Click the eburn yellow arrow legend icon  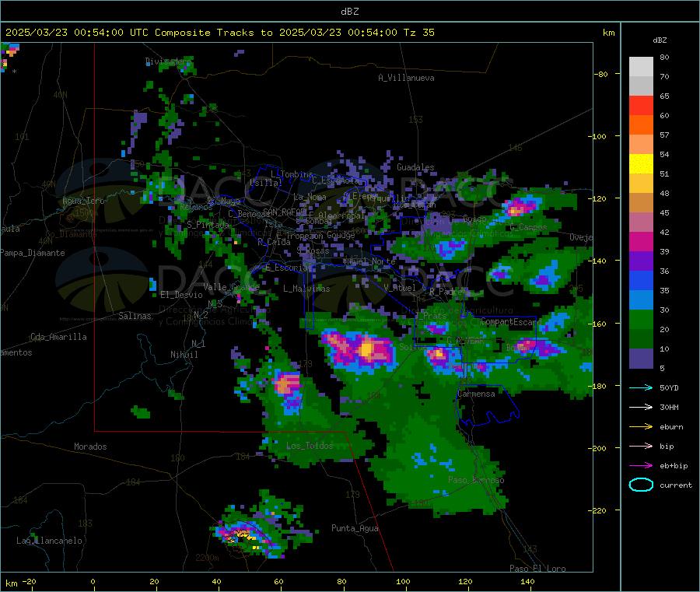point(641,427)
